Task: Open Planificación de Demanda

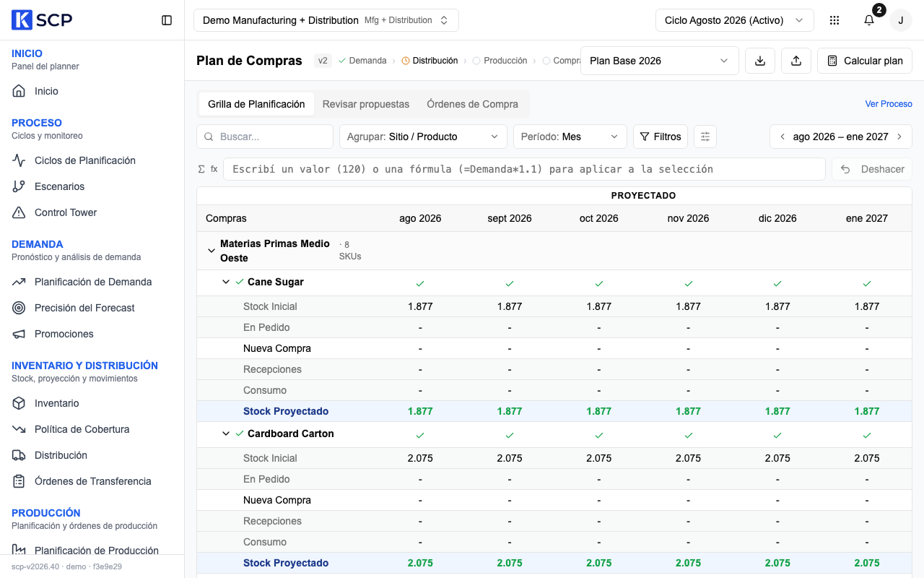Action: 92,282
